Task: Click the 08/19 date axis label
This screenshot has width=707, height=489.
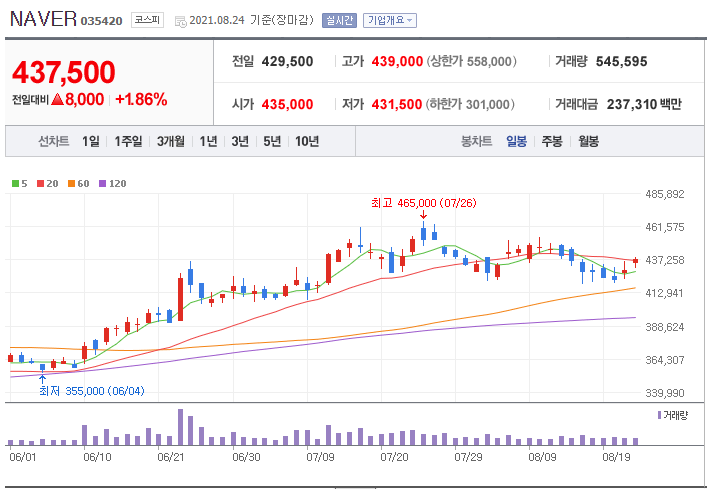Action: pyautogui.click(x=616, y=457)
